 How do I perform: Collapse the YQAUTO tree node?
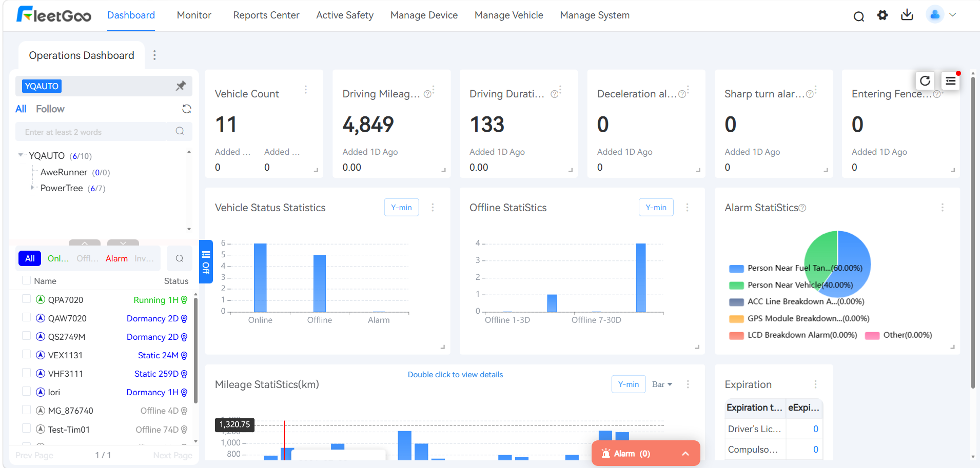click(21, 155)
